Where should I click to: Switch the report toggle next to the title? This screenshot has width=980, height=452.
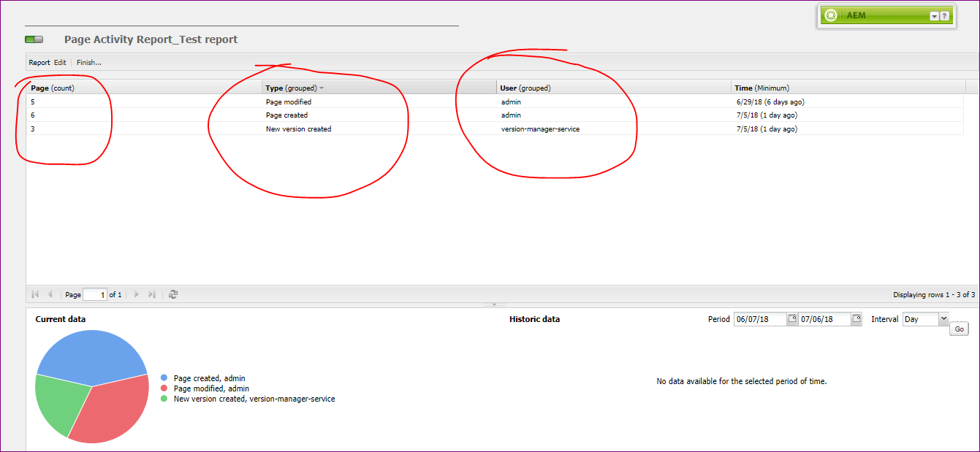(34, 39)
